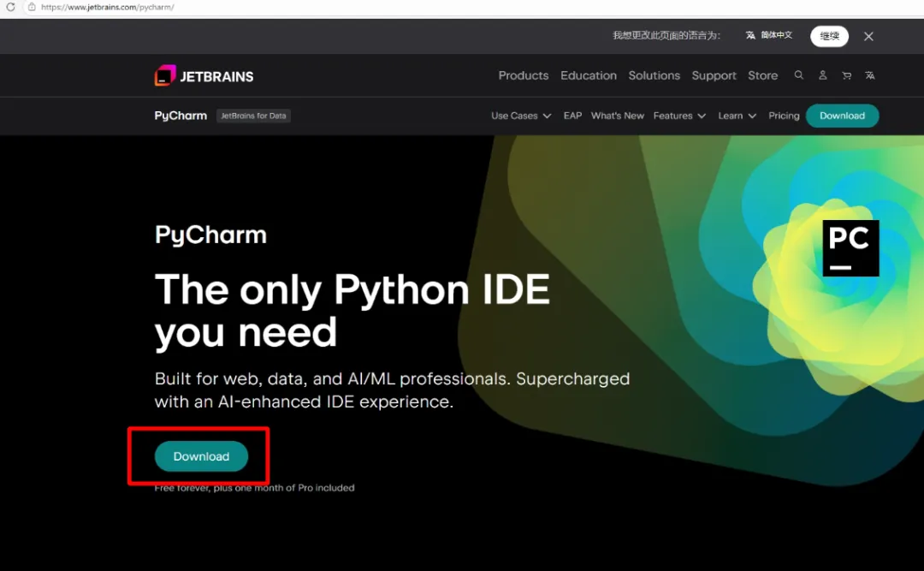Open the EAP link
The image size is (924, 571).
click(x=572, y=116)
